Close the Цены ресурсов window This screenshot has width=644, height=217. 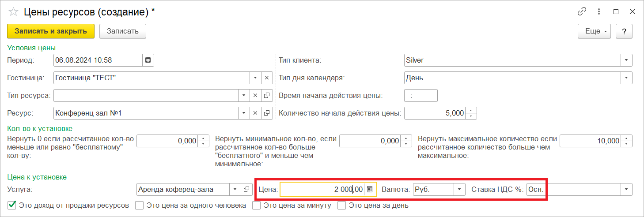[x=633, y=12]
